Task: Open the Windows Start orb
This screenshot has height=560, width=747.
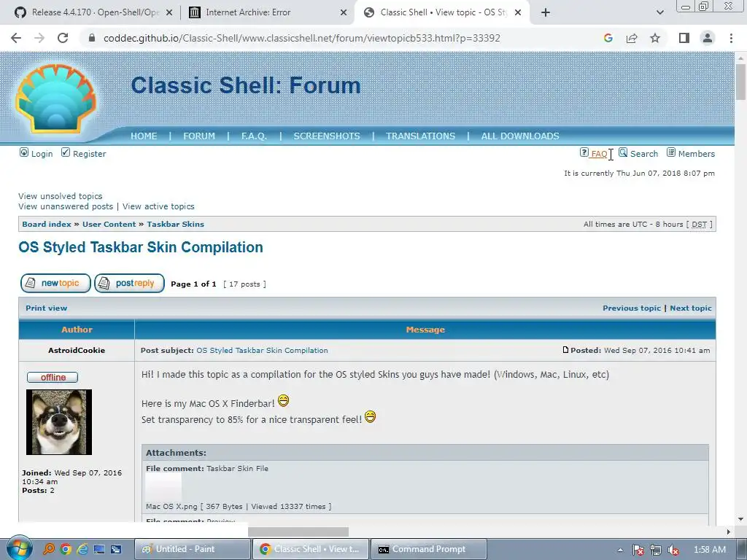Action: click(20, 548)
